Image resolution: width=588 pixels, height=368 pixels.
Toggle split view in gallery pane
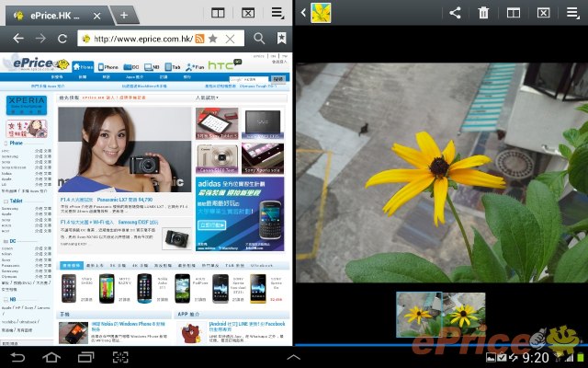(x=514, y=13)
